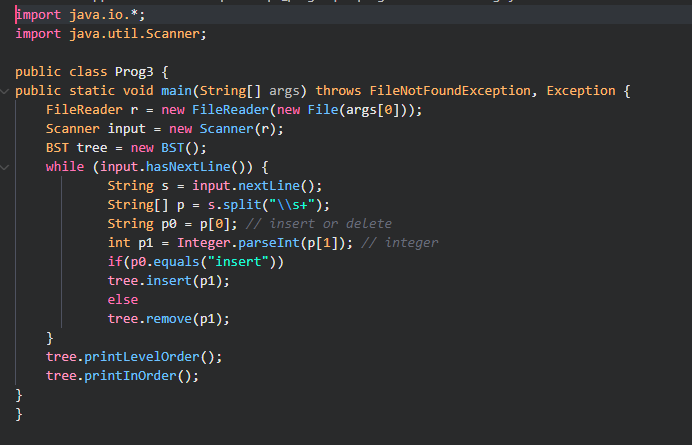
Task: Click 'tree.insert(p1);' statement
Action: [169, 280]
